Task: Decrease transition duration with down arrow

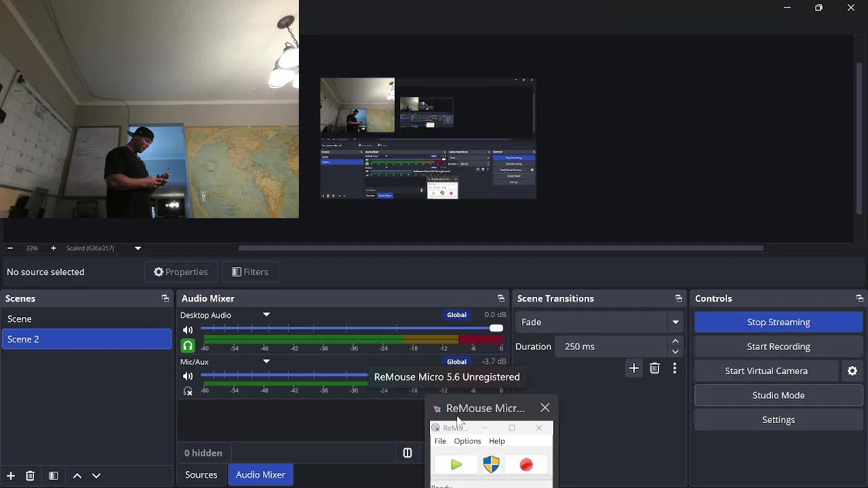Action: tap(675, 352)
